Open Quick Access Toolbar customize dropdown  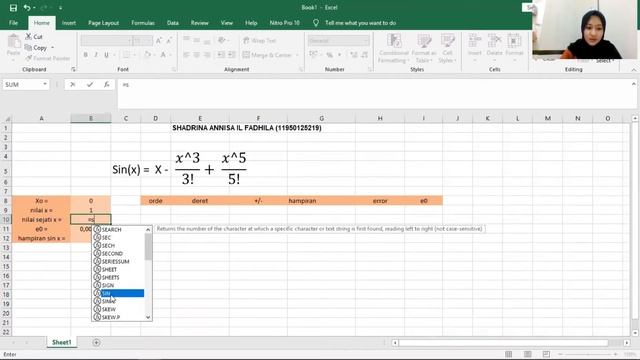click(x=60, y=8)
